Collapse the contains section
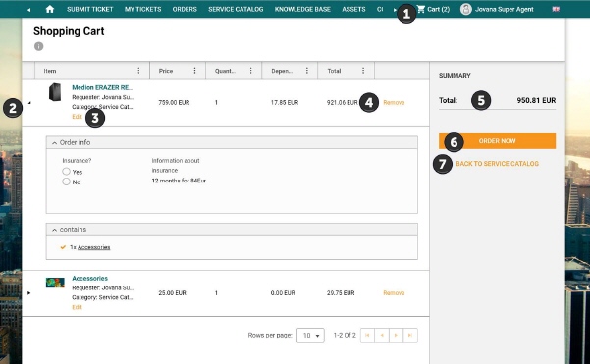Image resolution: width=590 pixels, height=364 pixels. coord(55,230)
